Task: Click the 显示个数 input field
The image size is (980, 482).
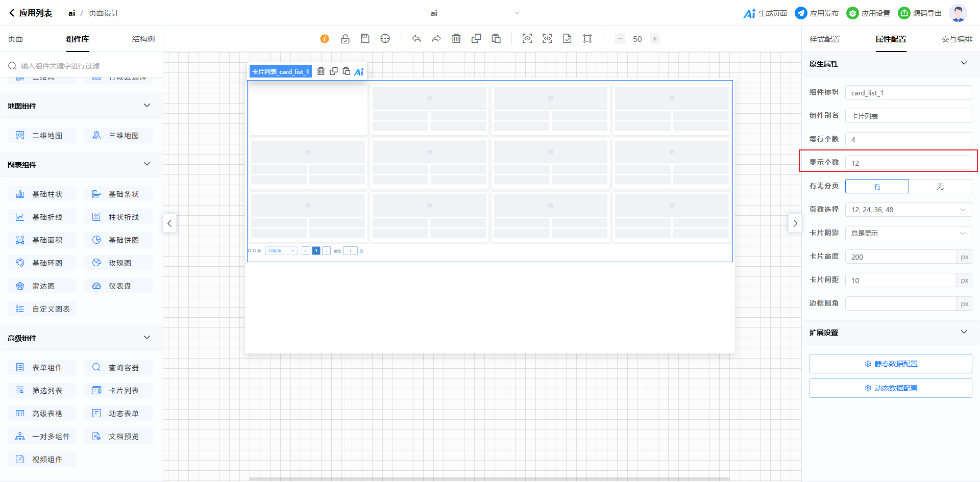Action: tap(909, 163)
